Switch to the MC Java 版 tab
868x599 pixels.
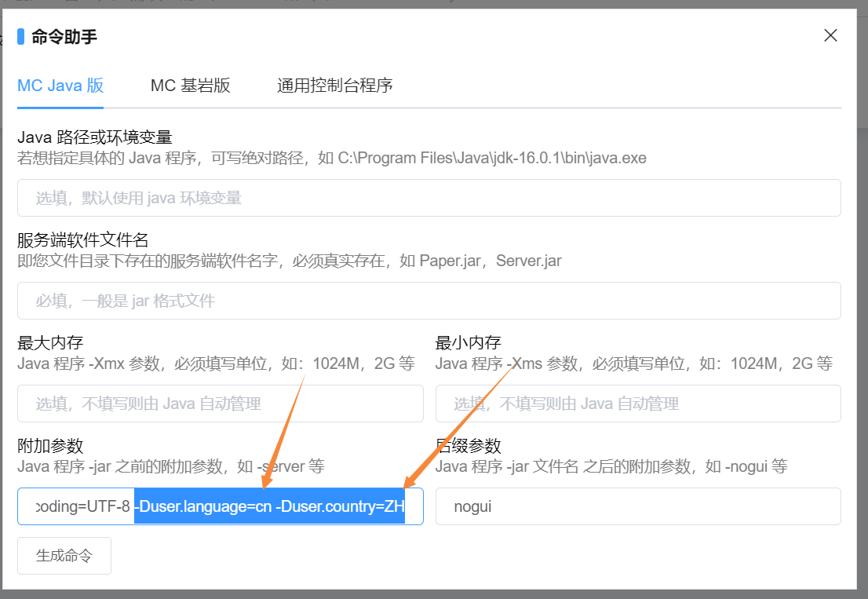60,86
